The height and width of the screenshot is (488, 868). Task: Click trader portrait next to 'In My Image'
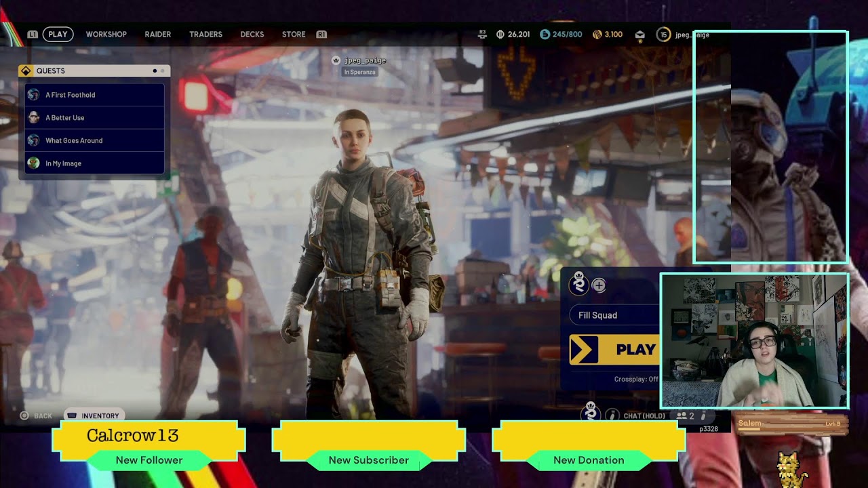33,163
